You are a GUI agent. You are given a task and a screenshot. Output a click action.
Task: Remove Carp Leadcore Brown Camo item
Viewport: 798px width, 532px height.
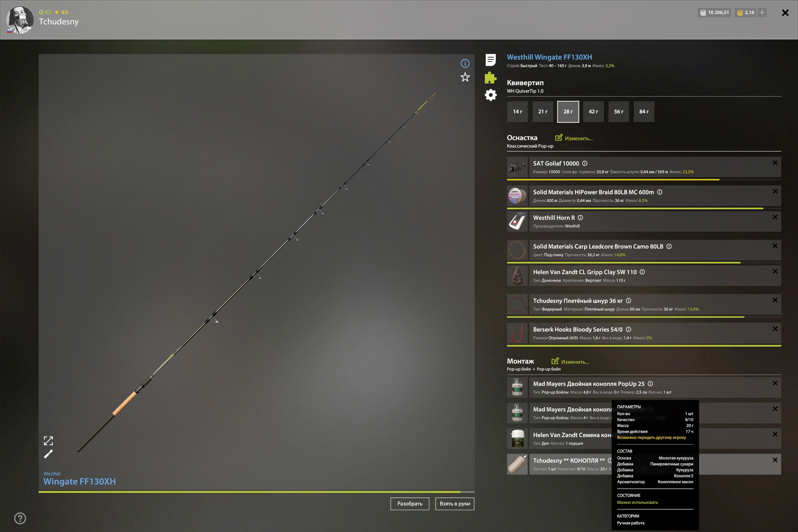775,246
